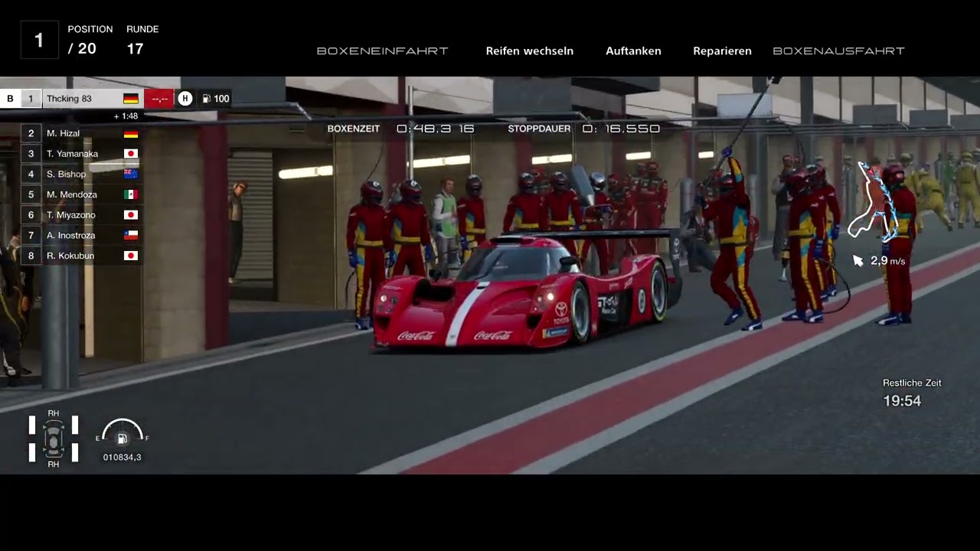Select driver row T. Miyazono
This screenshot has width=980, height=551.
tap(80, 215)
